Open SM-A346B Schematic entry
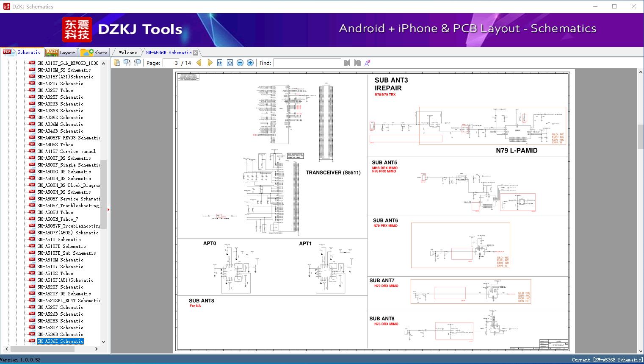644x364 pixels. (60, 131)
